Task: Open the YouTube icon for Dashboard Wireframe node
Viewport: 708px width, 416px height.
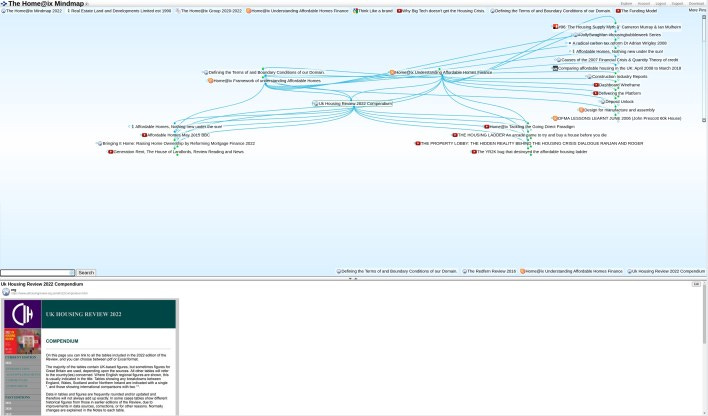Action: click(x=596, y=85)
